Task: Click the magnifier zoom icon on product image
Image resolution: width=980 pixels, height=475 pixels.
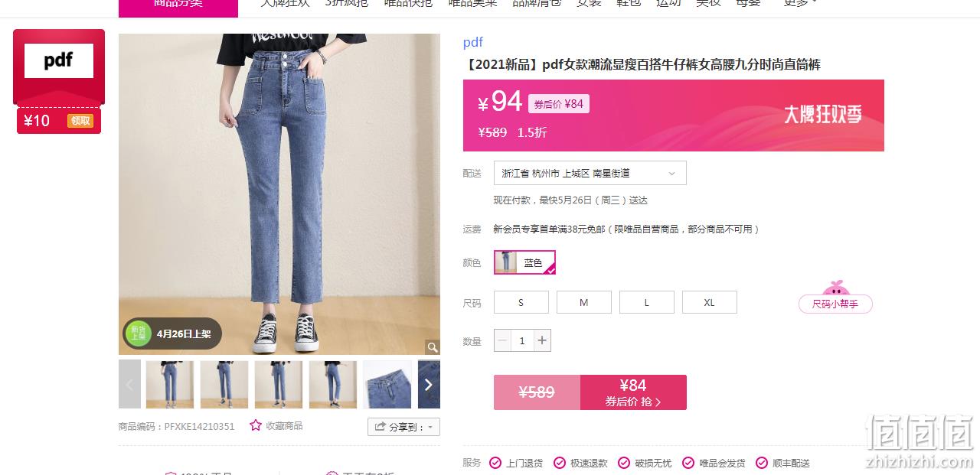Action: tap(433, 347)
